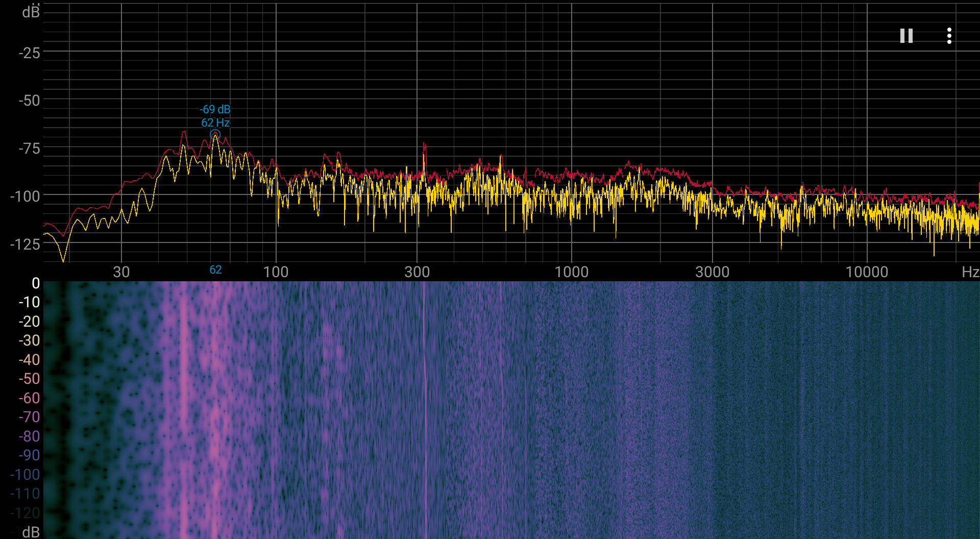
Task: Click the '-125' dB axis label
Action: coord(25,244)
